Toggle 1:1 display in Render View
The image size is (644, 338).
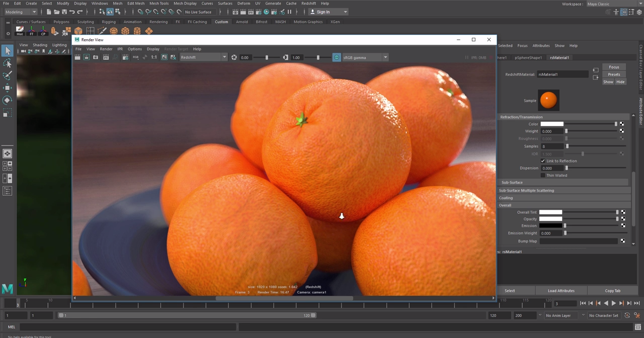(153, 57)
